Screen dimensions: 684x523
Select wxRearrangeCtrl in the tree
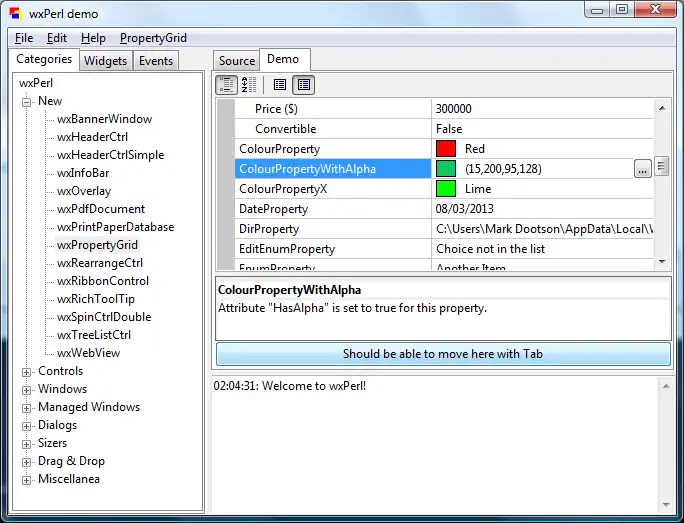pyautogui.click(x=100, y=263)
